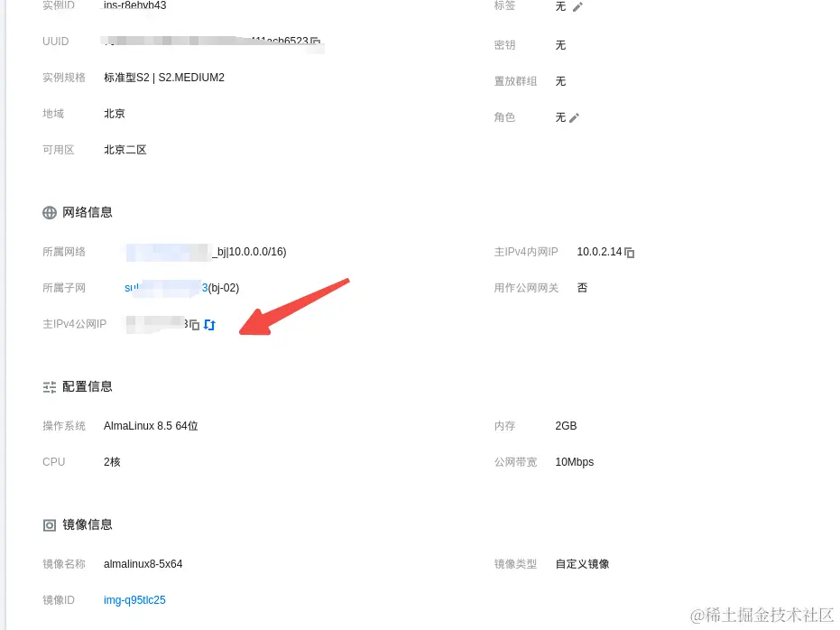Screen dimensions: 840x630
Task: Copy the 主IPv4公网IP address
Action: click(x=195, y=325)
